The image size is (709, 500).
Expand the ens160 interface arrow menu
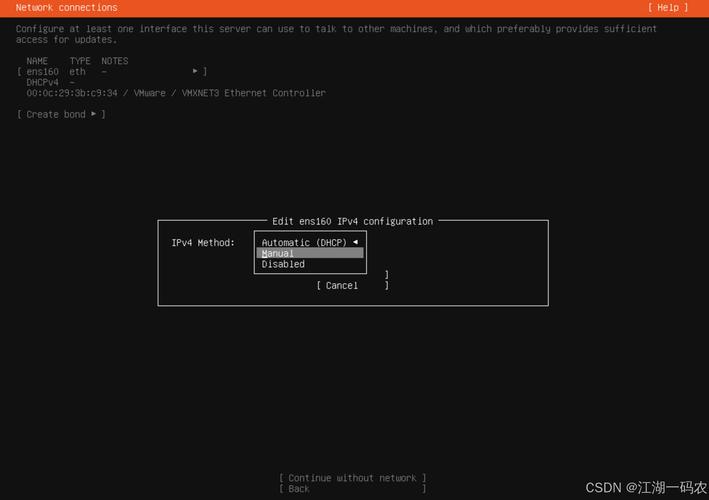[195, 71]
